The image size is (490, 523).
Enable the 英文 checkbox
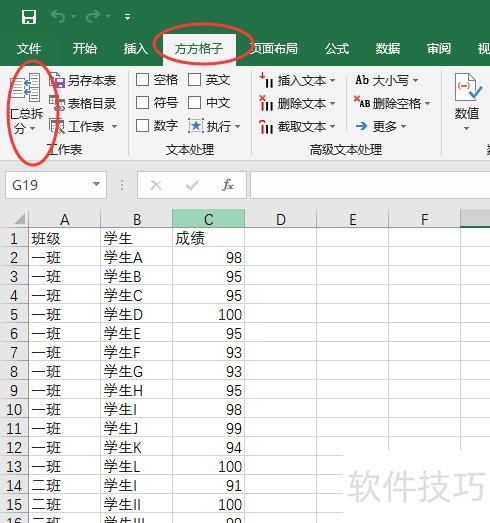[194, 80]
